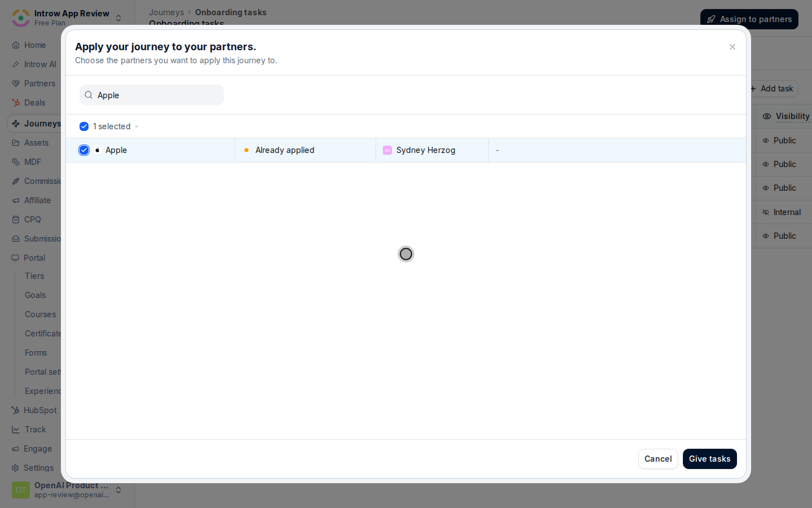Click the Sydney Herzog owner name
This screenshot has width=812, height=508.
tap(426, 150)
